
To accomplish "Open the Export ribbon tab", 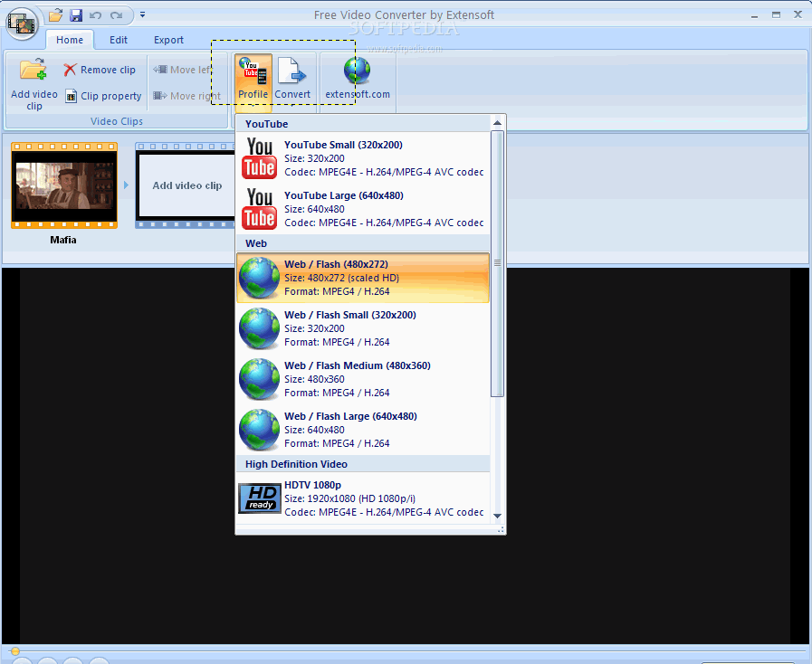I will (x=168, y=40).
